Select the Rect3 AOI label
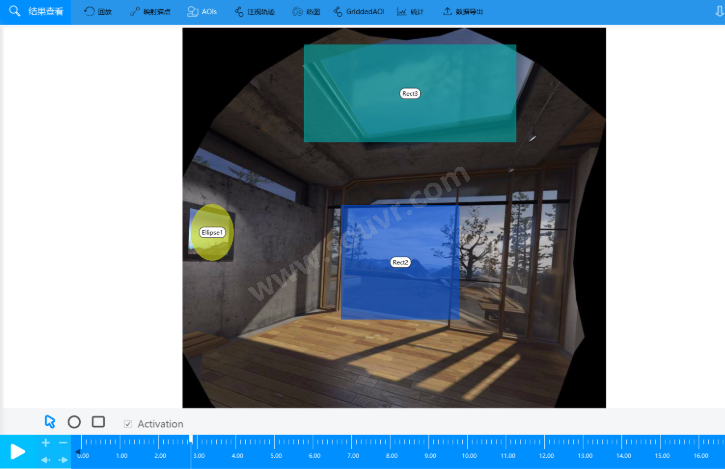 tap(410, 93)
